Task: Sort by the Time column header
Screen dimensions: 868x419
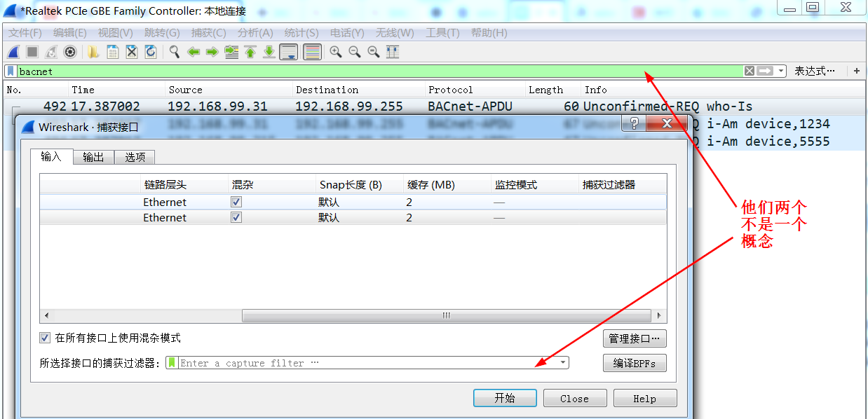Action: [x=116, y=90]
